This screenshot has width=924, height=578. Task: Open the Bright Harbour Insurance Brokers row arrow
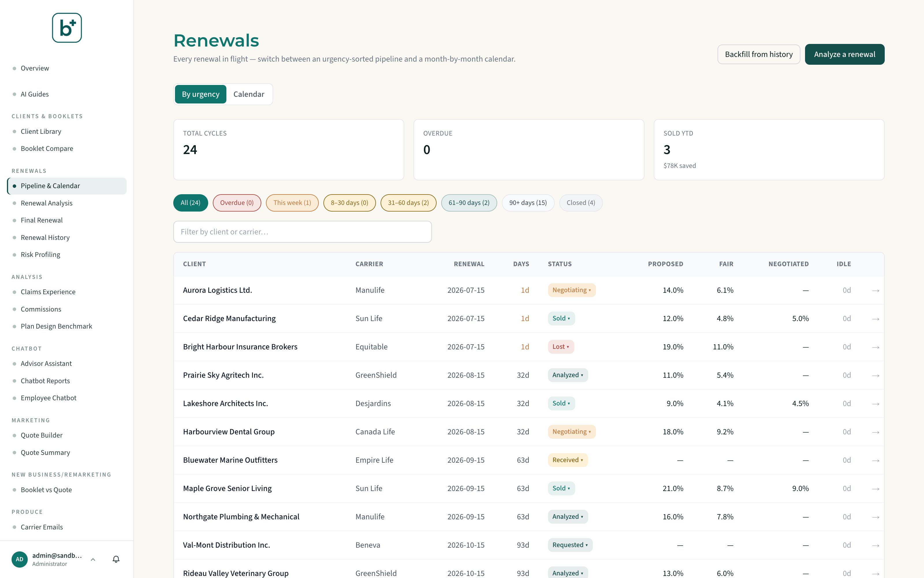click(875, 347)
